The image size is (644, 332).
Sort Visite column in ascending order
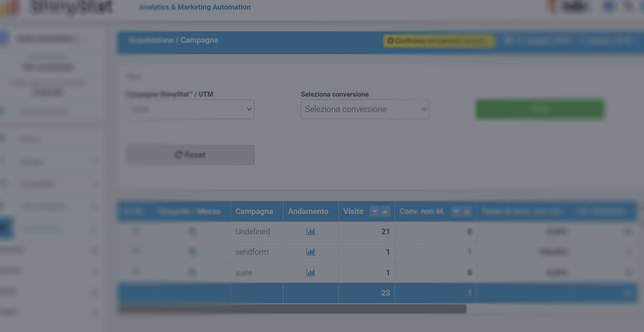[385, 211]
